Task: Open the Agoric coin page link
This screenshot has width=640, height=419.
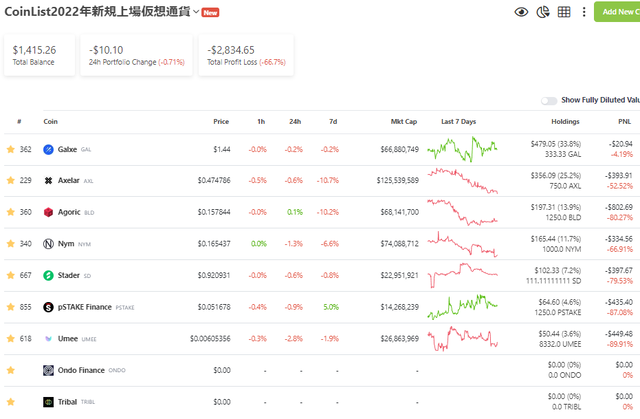Action: point(69,212)
